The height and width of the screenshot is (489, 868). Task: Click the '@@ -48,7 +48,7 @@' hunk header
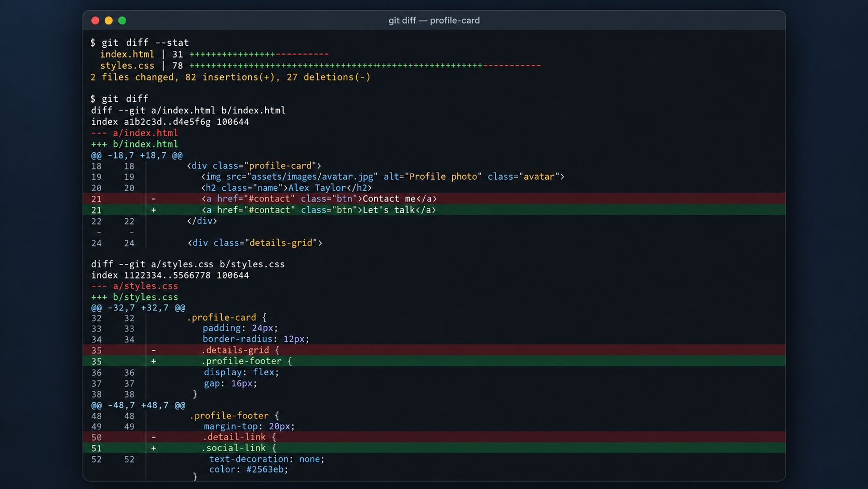pos(138,405)
